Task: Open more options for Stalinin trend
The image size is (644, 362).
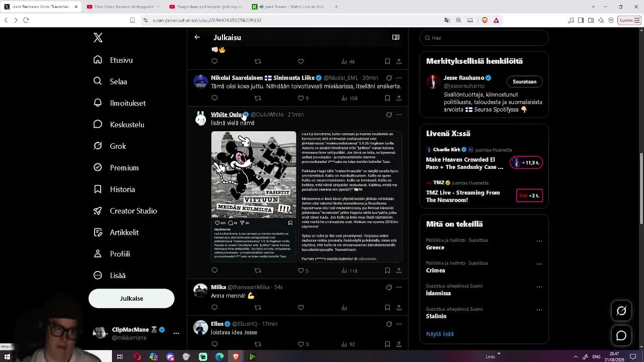Action: (x=539, y=310)
